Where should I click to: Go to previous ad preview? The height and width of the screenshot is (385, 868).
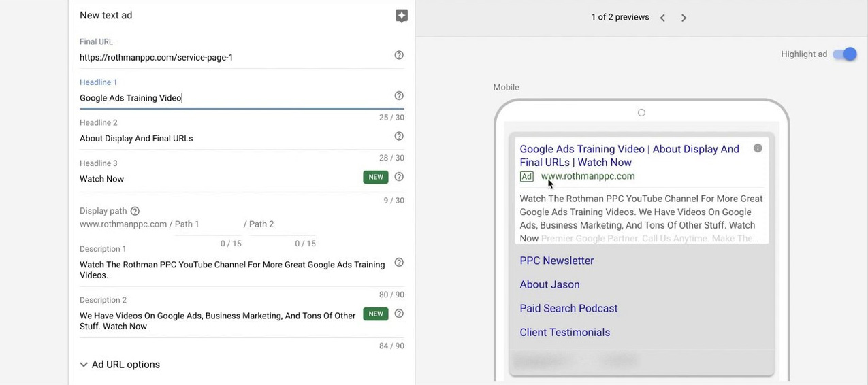pyautogui.click(x=662, y=18)
